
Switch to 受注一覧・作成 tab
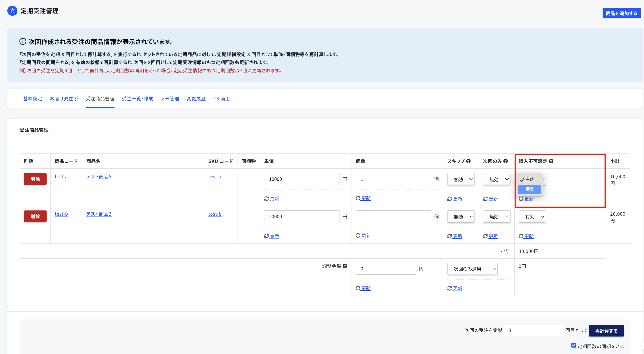138,99
